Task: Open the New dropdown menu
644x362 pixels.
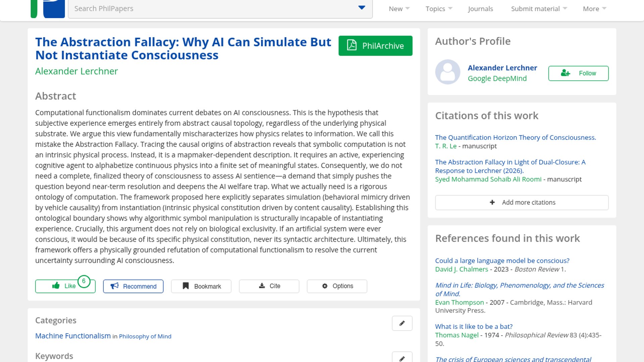Action: click(399, 9)
